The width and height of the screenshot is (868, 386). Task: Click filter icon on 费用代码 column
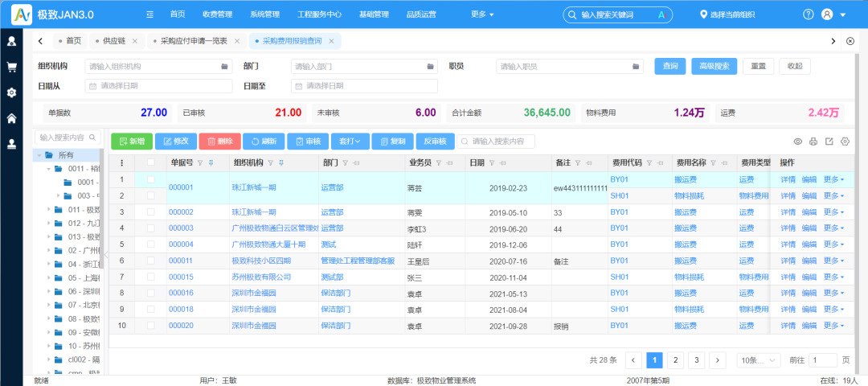pos(649,162)
